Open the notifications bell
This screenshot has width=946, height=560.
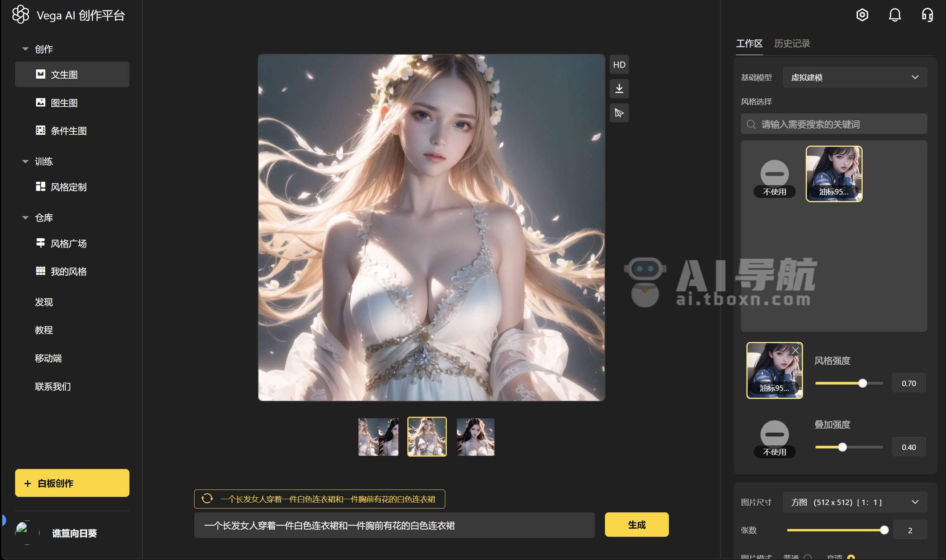(894, 15)
